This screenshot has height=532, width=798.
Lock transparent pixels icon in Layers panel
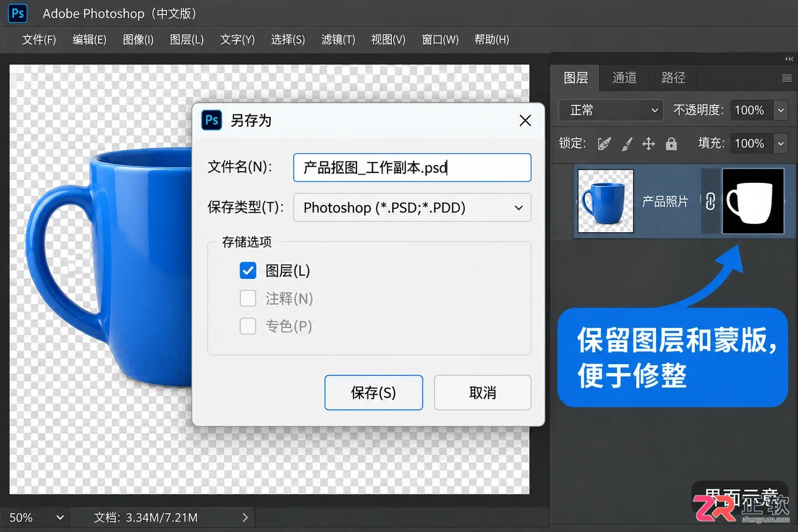(x=604, y=144)
